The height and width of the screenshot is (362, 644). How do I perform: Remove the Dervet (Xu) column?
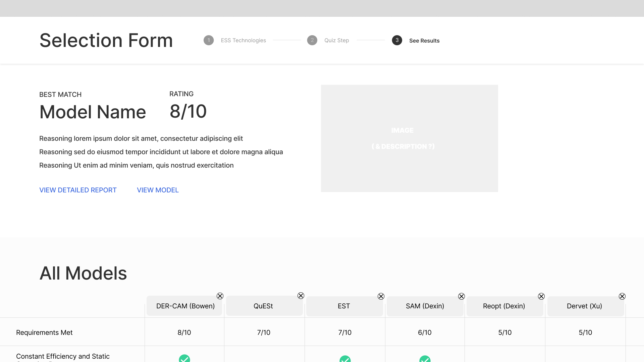tap(622, 296)
